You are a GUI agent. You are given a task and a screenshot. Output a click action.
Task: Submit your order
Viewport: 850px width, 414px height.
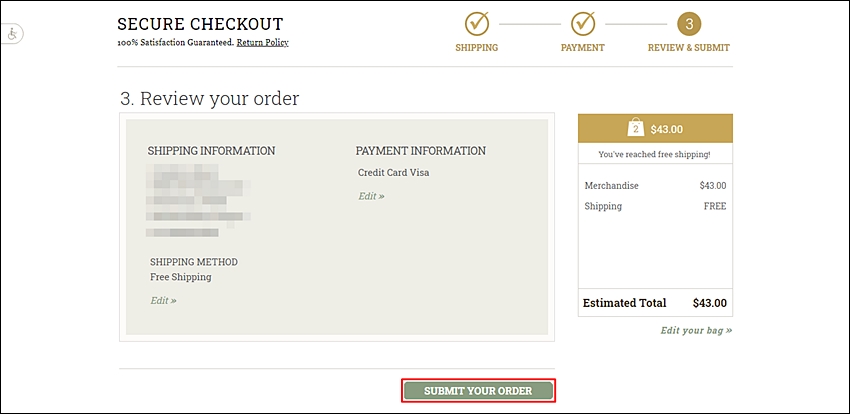tap(478, 391)
